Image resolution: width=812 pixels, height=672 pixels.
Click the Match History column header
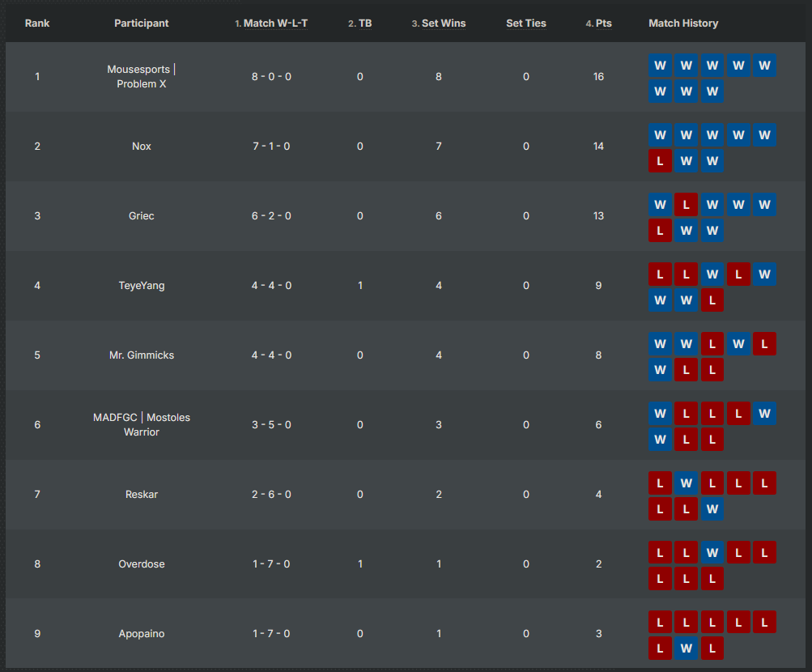tap(683, 23)
